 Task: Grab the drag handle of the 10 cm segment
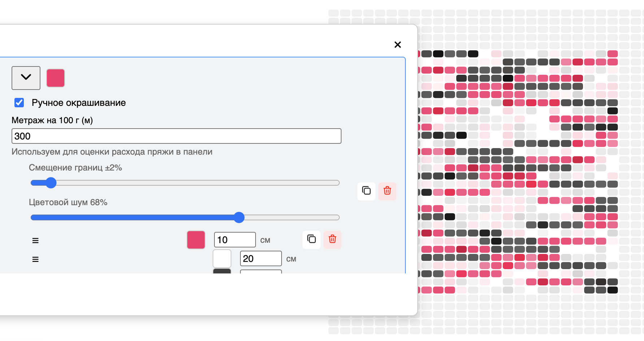coord(35,241)
